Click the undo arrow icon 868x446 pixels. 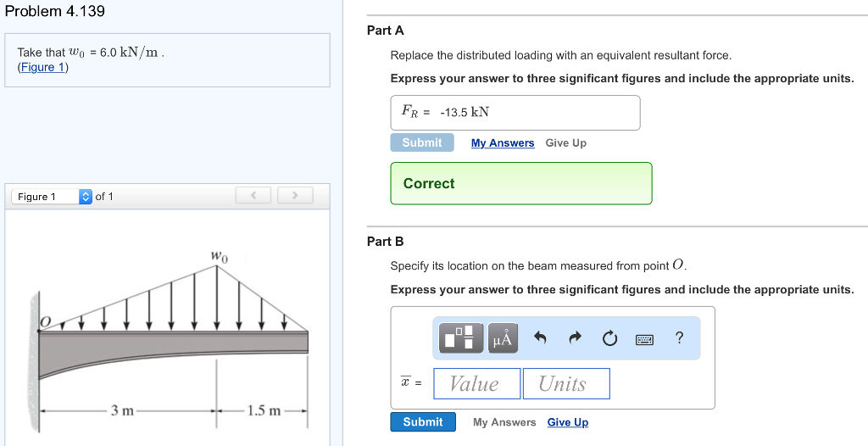tap(540, 338)
